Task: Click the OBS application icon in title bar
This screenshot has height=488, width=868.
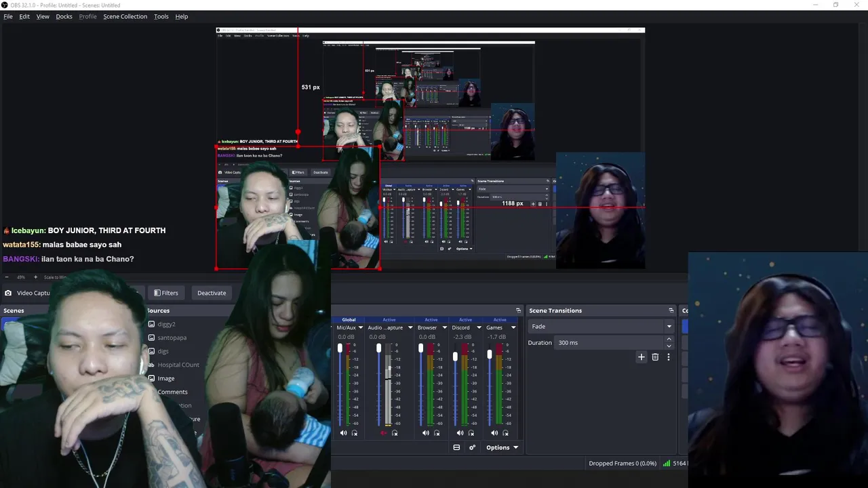Action: point(5,5)
